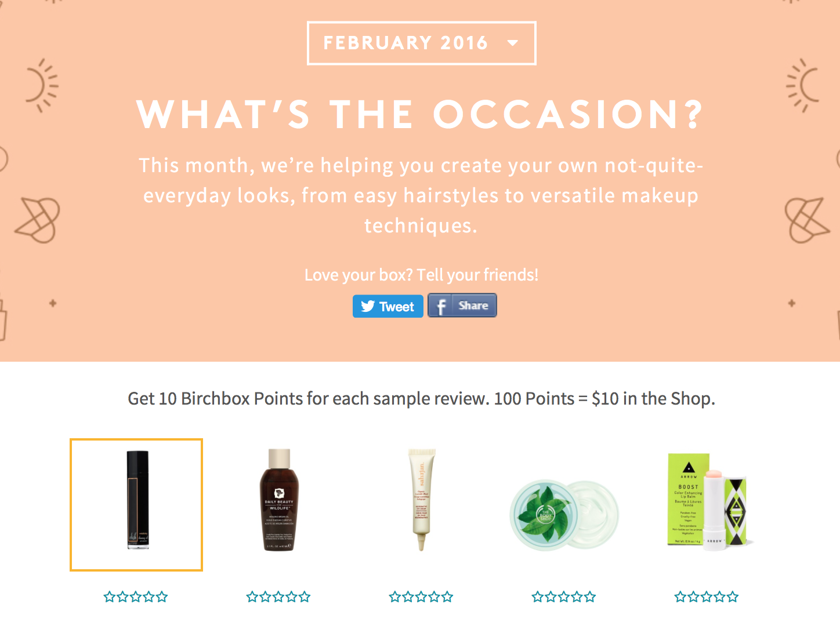Open the February 2016 month dropdown
Image resolution: width=840 pixels, height=633 pixels.
click(x=421, y=43)
